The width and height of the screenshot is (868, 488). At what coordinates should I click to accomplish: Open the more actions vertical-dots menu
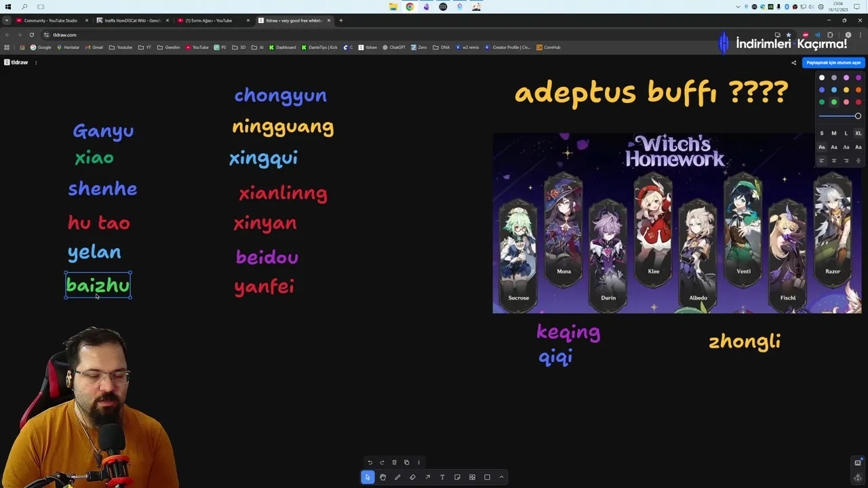click(x=418, y=462)
